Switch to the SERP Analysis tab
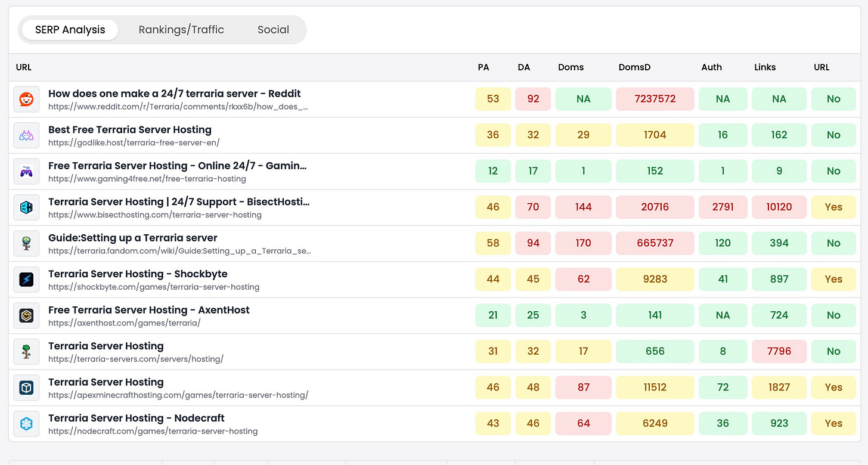The image size is (868, 465). (70, 30)
